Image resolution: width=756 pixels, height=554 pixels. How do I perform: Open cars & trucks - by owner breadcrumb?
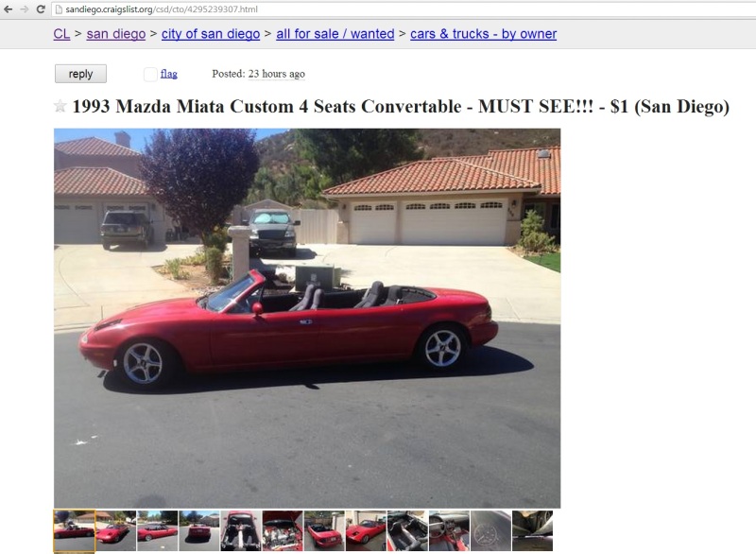(x=483, y=34)
